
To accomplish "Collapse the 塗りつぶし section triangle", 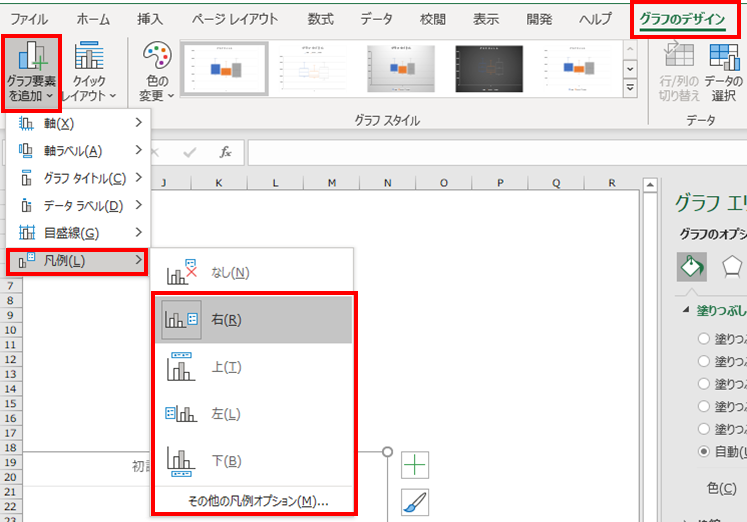I will click(686, 310).
